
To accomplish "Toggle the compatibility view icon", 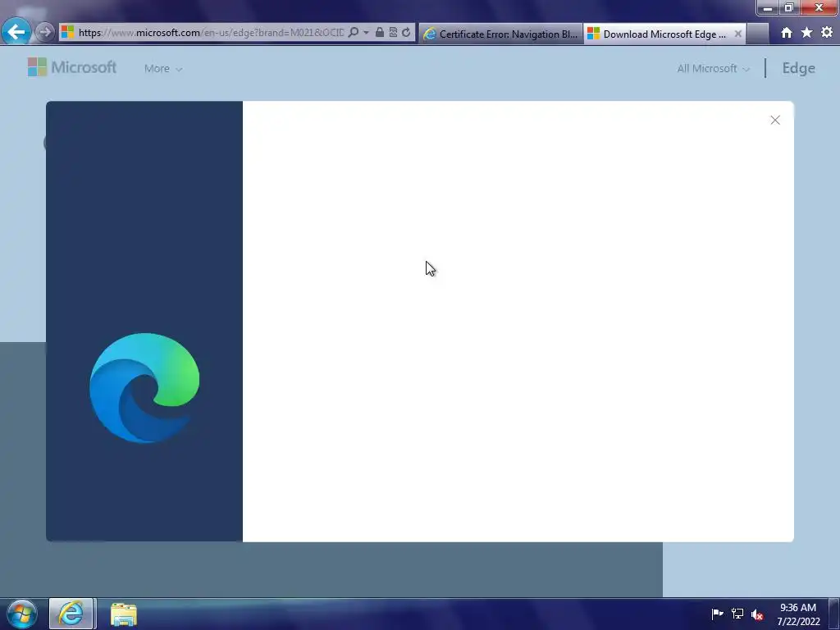I will [393, 32].
